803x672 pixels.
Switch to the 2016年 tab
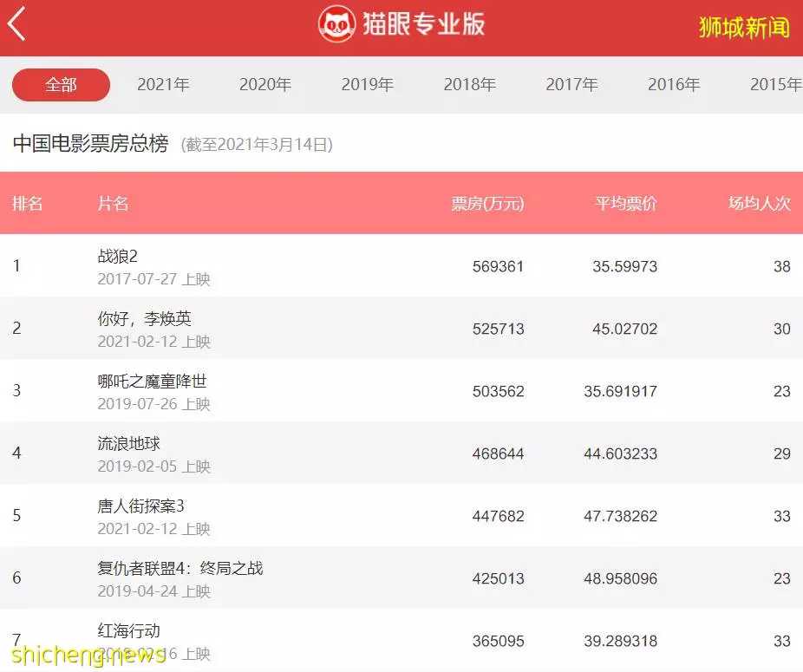674,84
